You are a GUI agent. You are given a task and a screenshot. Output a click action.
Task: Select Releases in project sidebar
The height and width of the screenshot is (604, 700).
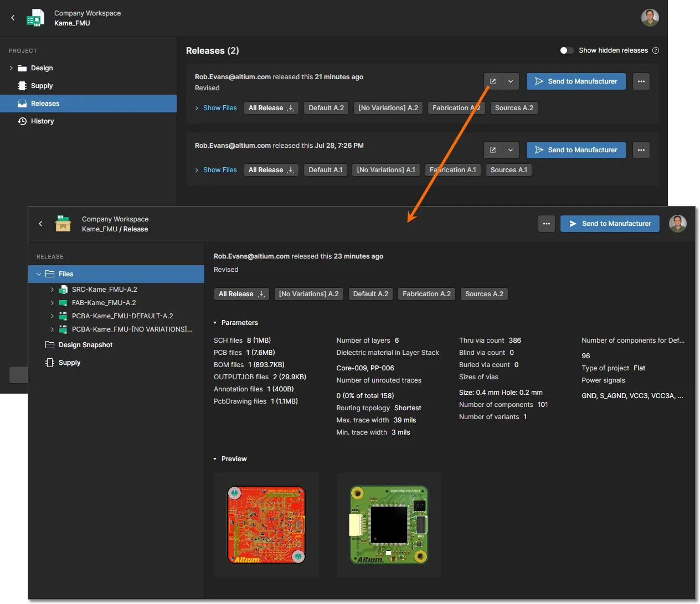(89, 104)
